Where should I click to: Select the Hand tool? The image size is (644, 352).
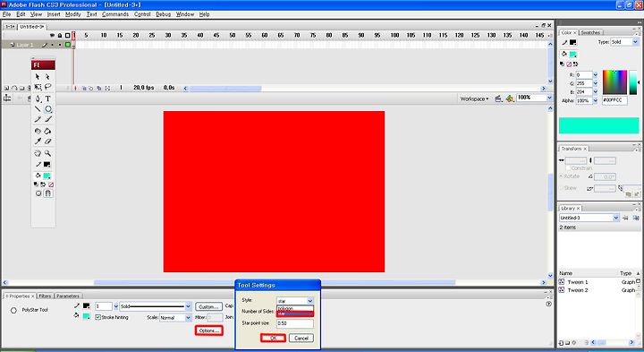[38, 153]
